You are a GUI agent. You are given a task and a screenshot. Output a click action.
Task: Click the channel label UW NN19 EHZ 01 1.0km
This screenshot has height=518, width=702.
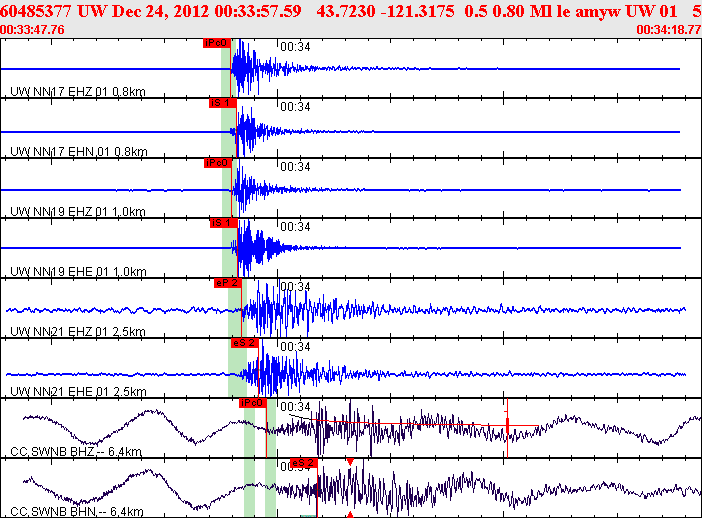click(77, 212)
